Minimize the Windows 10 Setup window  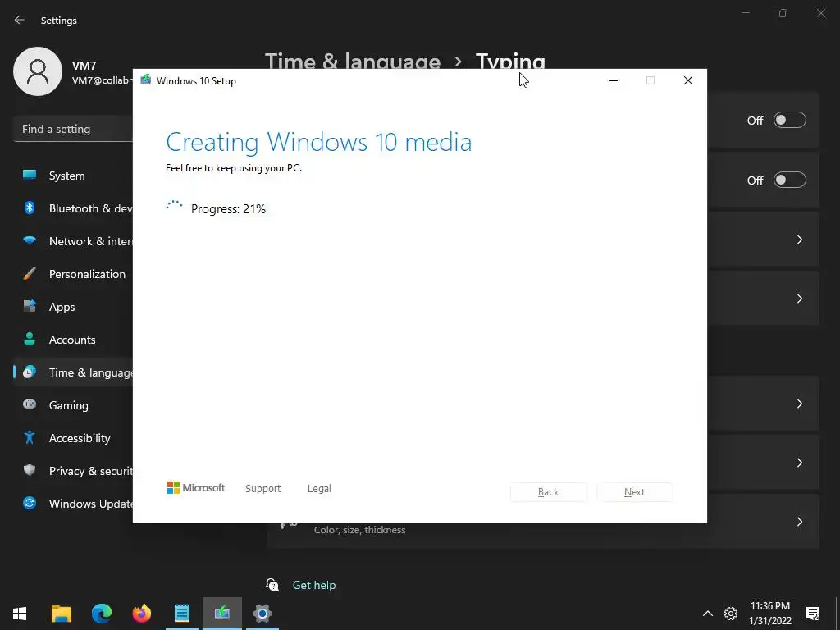tap(614, 80)
